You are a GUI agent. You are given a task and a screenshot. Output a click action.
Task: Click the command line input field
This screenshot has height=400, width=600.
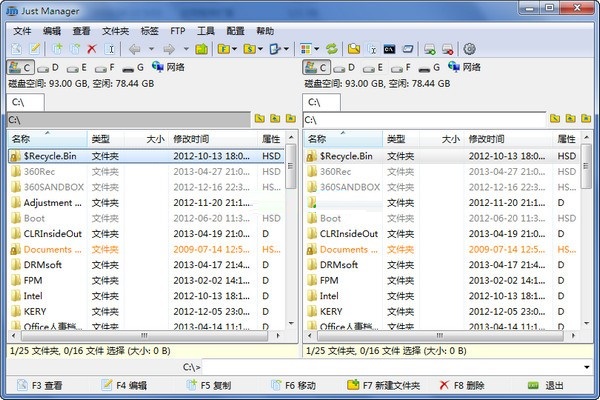(x=393, y=367)
